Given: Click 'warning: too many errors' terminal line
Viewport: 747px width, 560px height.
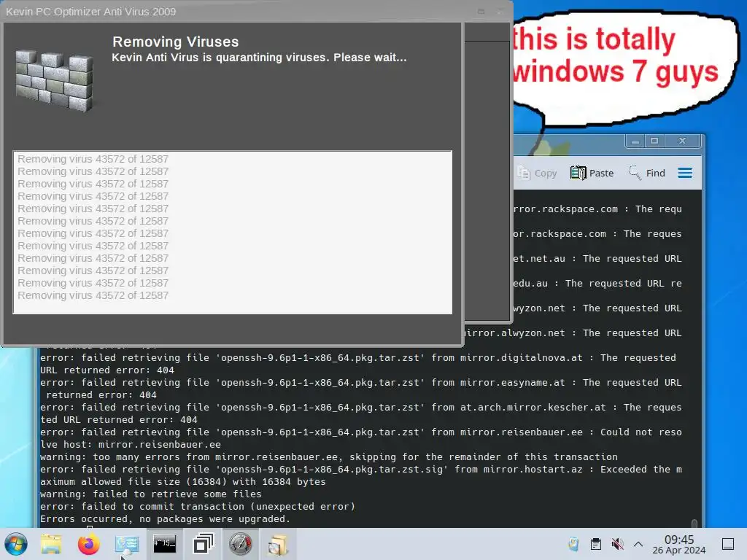Looking at the screenshot, I should (x=329, y=456).
